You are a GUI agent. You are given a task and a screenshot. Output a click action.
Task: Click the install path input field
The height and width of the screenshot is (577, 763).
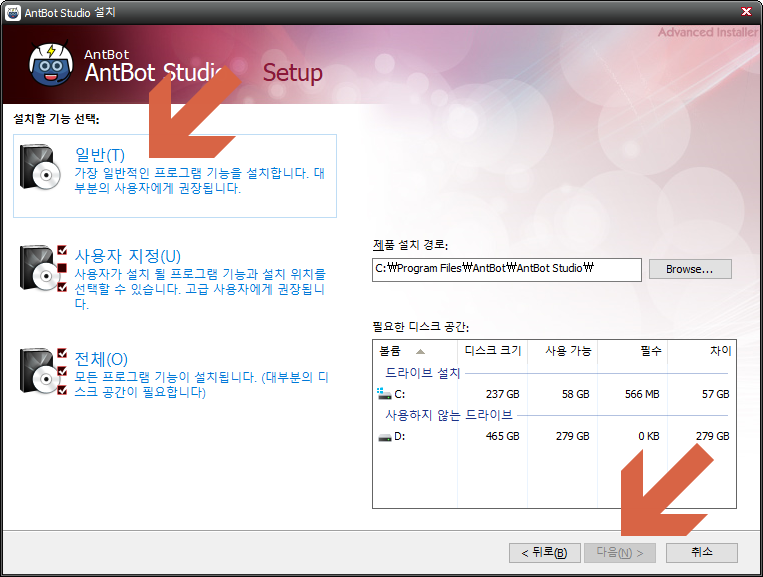[x=507, y=270]
